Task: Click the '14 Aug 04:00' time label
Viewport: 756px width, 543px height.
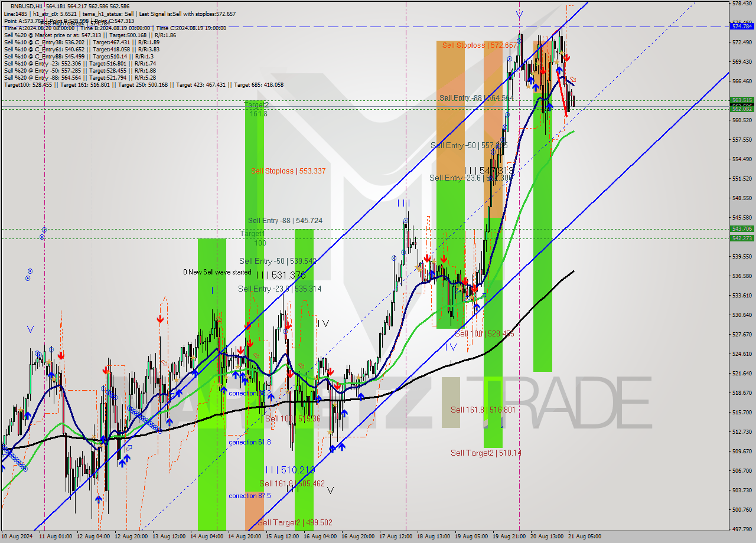Action: [207, 537]
